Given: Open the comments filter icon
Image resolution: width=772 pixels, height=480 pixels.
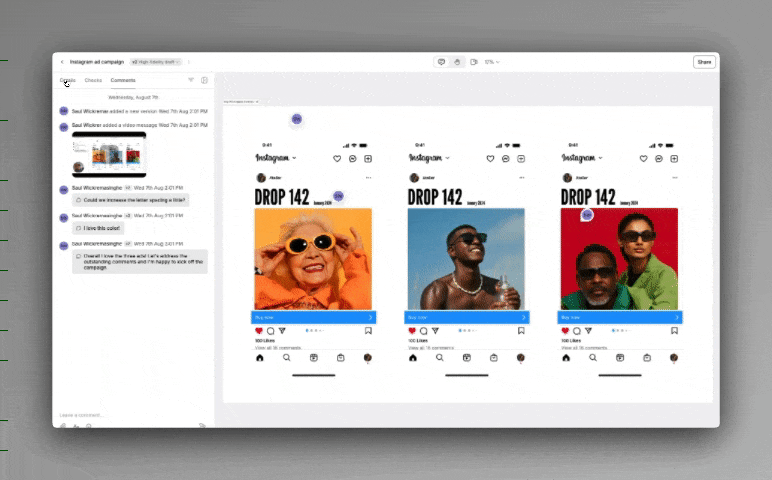Looking at the screenshot, I should pos(191,80).
